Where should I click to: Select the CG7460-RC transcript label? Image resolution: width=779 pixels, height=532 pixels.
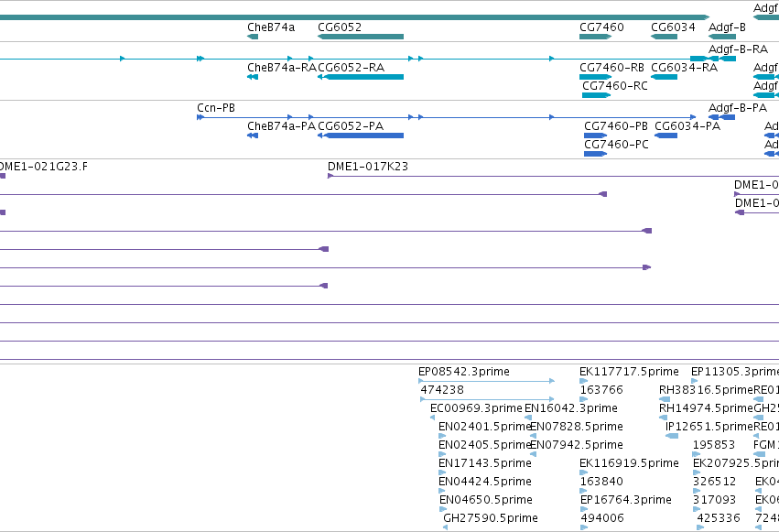click(615, 86)
